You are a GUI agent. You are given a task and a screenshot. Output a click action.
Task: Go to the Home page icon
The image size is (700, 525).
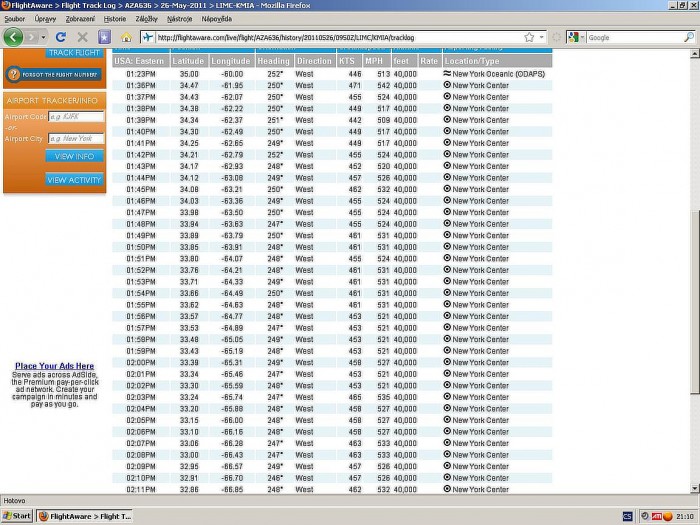tap(126, 38)
